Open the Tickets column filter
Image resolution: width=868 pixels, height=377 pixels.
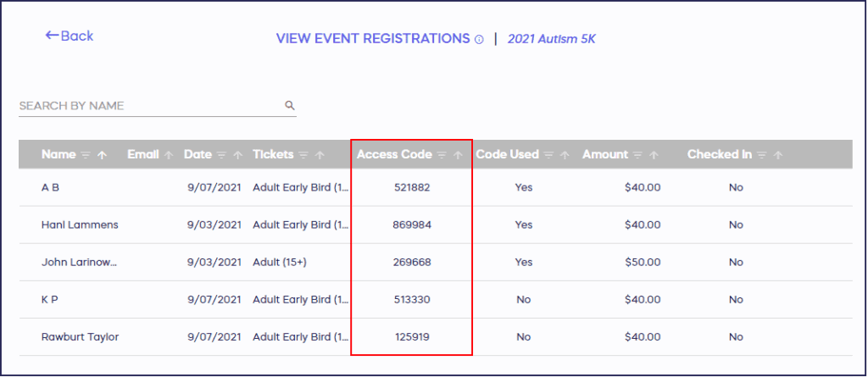click(x=303, y=155)
